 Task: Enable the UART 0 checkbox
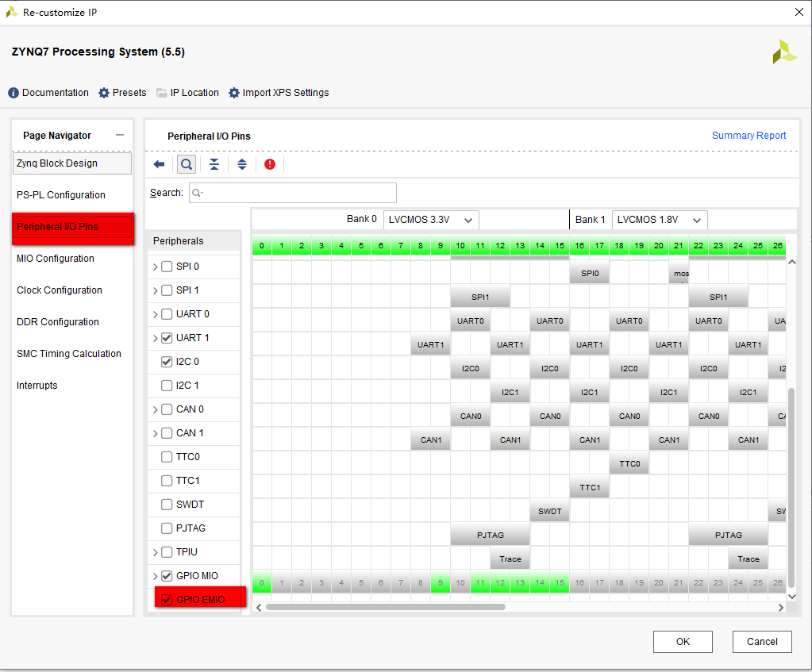167,314
